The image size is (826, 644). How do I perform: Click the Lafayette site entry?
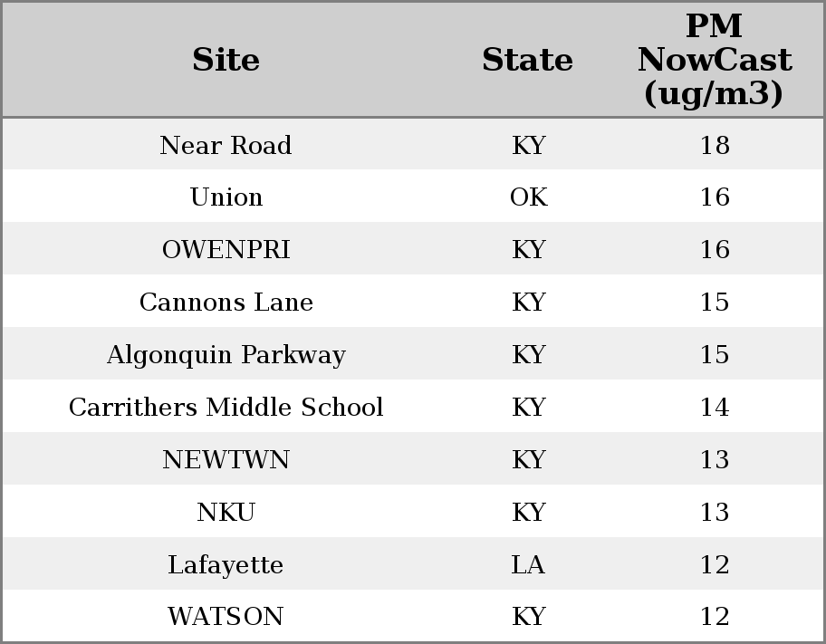pos(226,565)
